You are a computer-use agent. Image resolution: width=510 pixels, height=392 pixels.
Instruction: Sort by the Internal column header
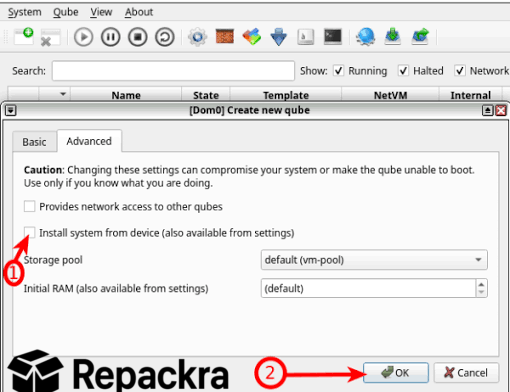click(x=470, y=95)
